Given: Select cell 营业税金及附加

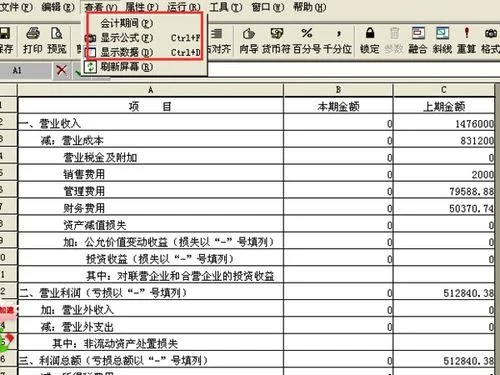Looking at the screenshot, I should (151, 157).
